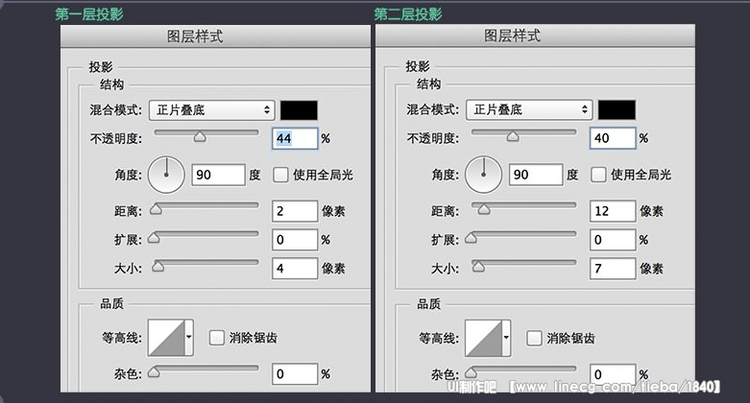Image resolution: width=750 pixels, height=403 pixels.
Task: Expand contour picker arrow in right panel
Action: pos(506,338)
